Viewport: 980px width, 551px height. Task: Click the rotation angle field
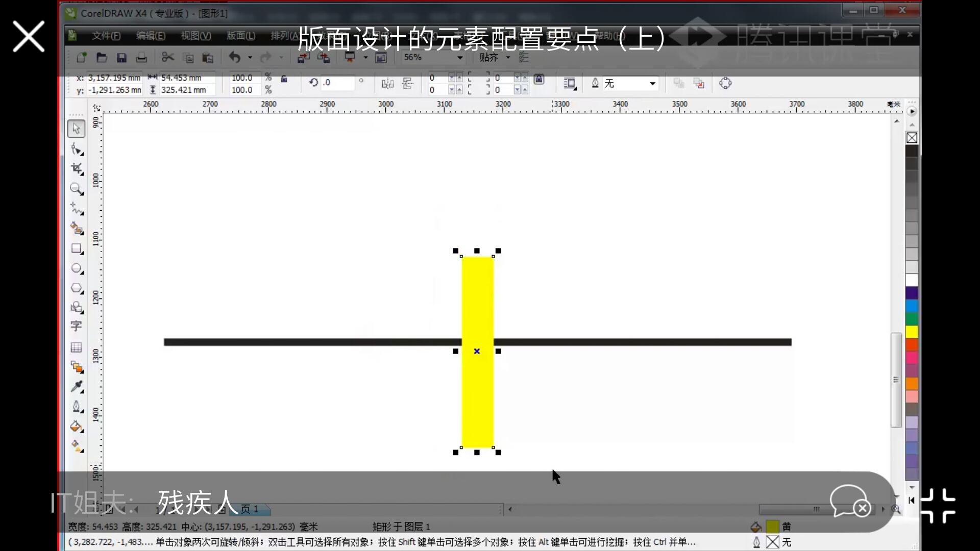[337, 83]
